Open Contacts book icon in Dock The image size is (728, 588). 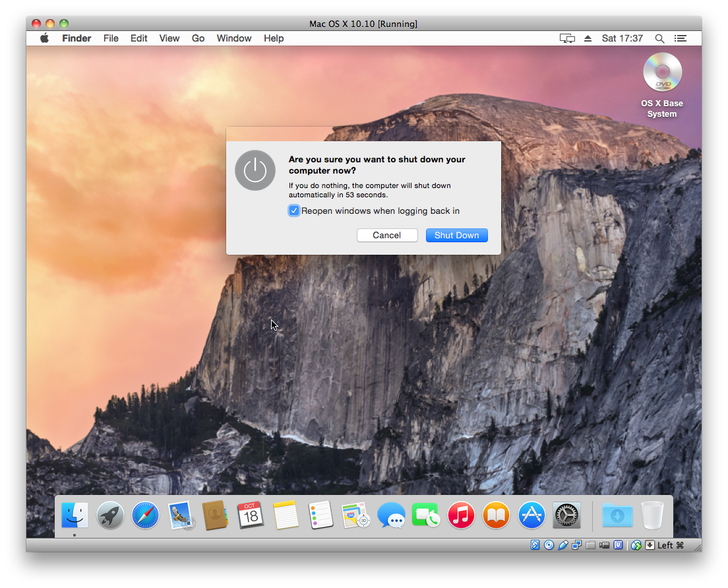(216, 515)
